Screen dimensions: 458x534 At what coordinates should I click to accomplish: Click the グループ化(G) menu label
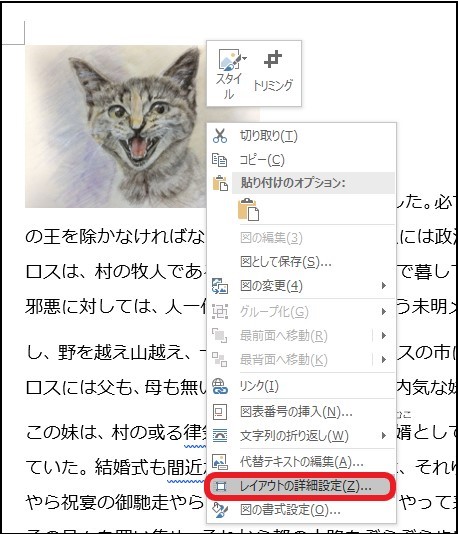tap(274, 311)
